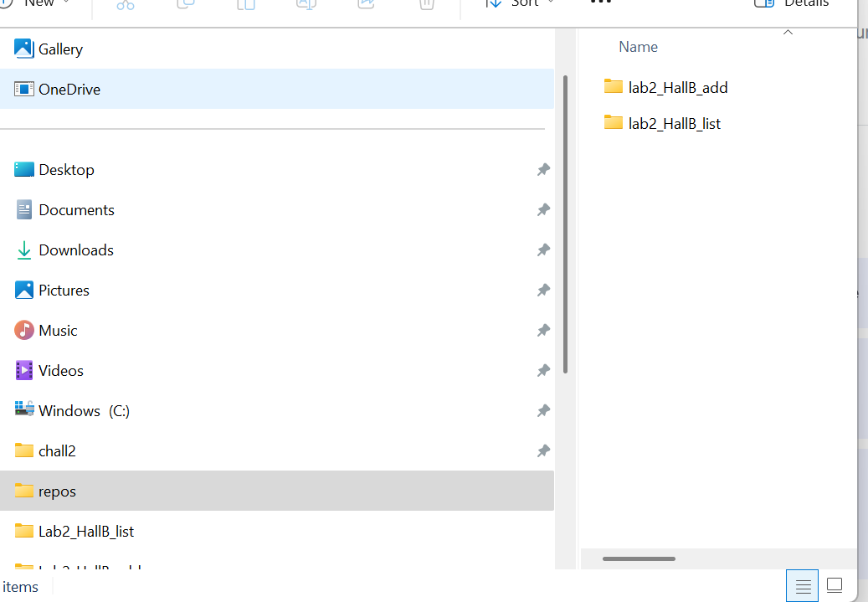Image resolution: width=868 pixels, height=602 pixels.
Task: Share the selection using the Share icon
Action: click(x=366, y=5)
